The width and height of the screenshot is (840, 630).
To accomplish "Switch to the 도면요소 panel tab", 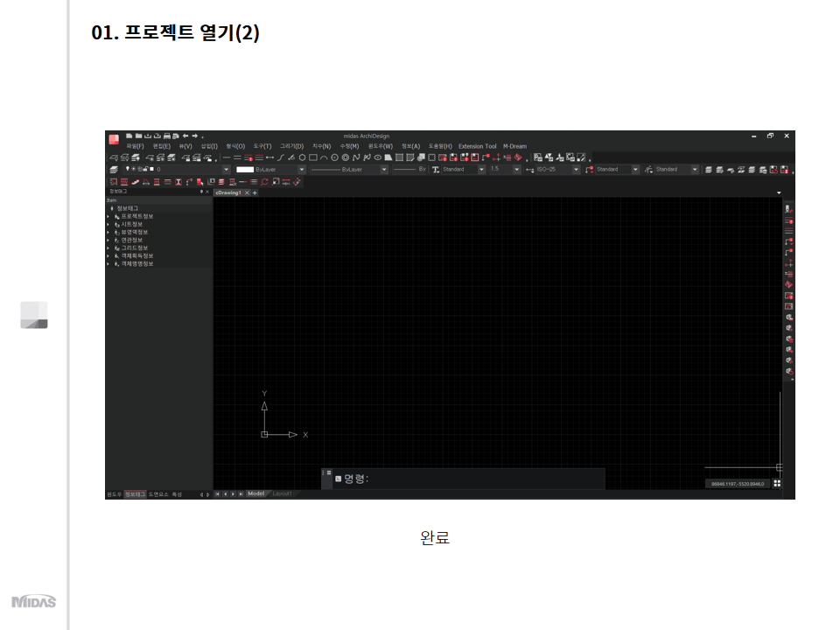I will click(158, 494).
